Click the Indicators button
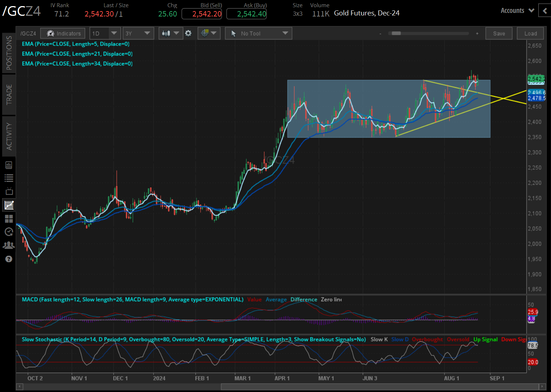This screenshot has width=551, height=392. pyautogui.click(x=63, y=33)
